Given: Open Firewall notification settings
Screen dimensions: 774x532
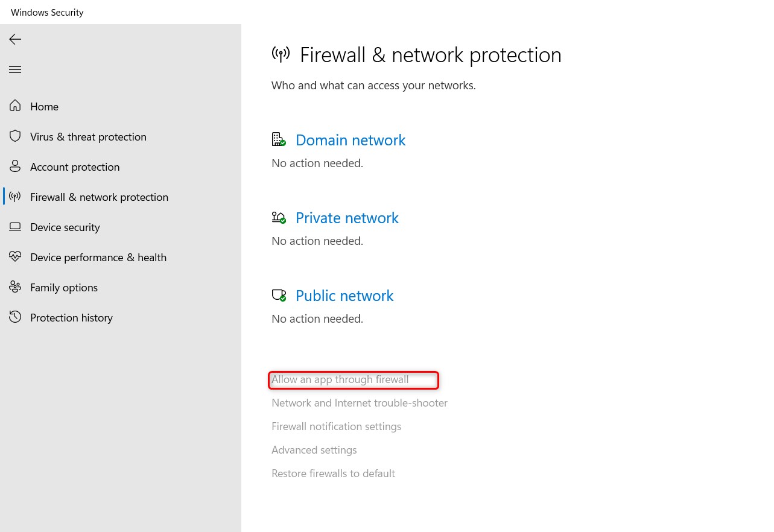Looking at the screenshot, I should pos(336,426).
